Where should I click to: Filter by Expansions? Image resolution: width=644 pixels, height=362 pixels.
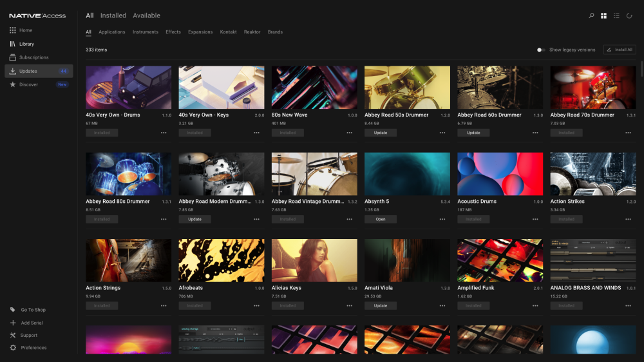tap(200, 32)
